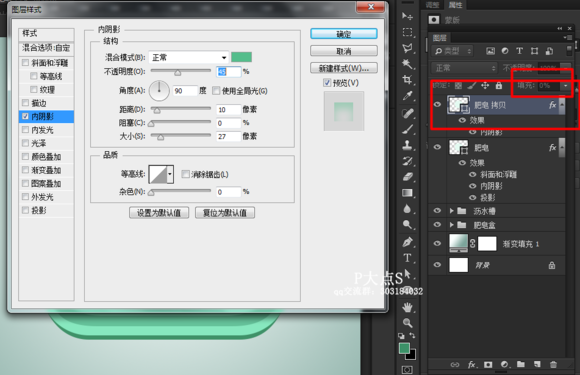Filter layers by type (T) icon

coord(520,51)
